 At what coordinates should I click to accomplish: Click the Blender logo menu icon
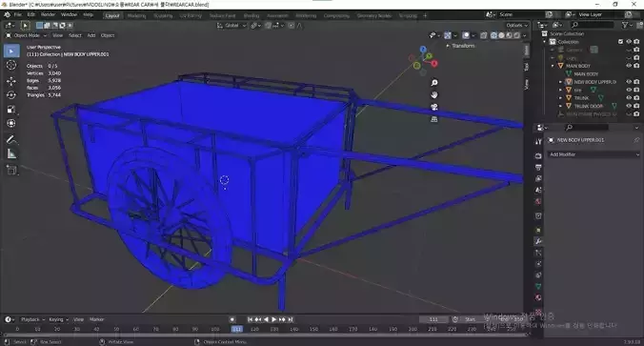coord(7,14)
